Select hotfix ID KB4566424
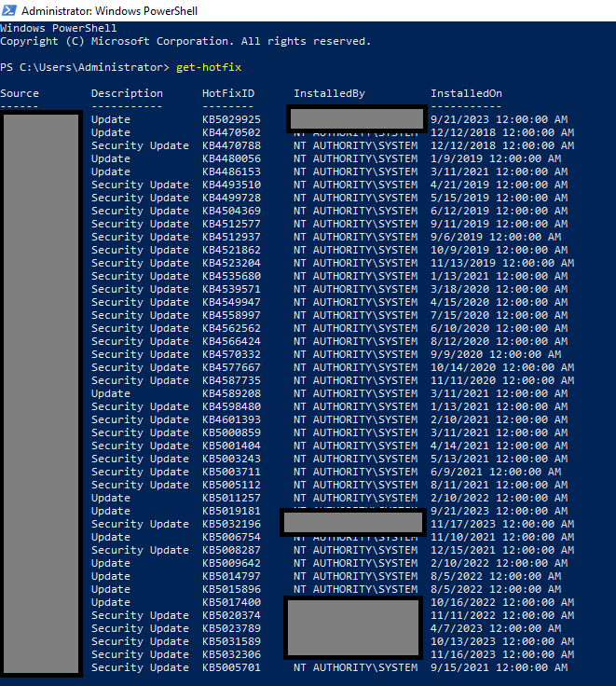 [x=231, y=341]
